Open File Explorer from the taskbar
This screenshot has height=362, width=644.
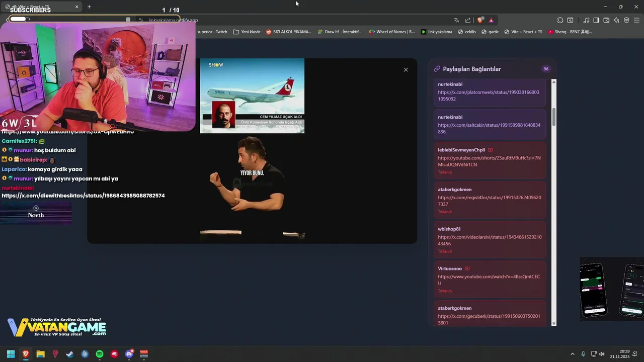coord(40,354)
